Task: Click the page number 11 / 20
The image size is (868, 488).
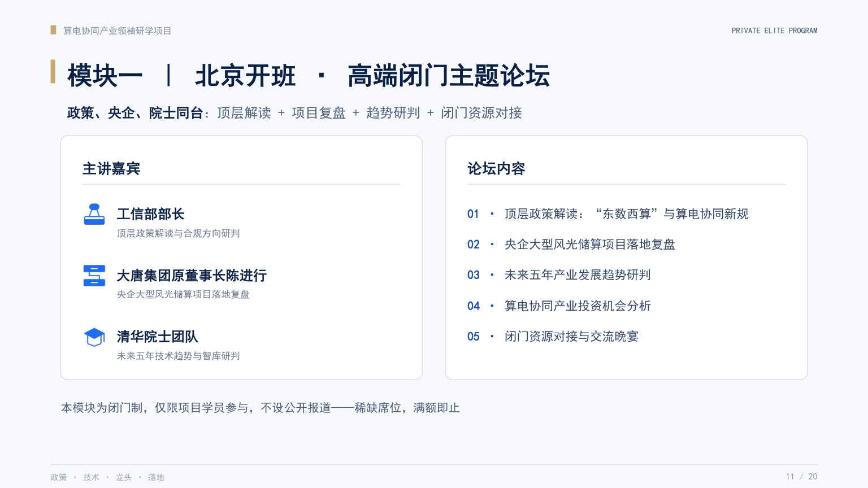Action: [x=801, y=477]
